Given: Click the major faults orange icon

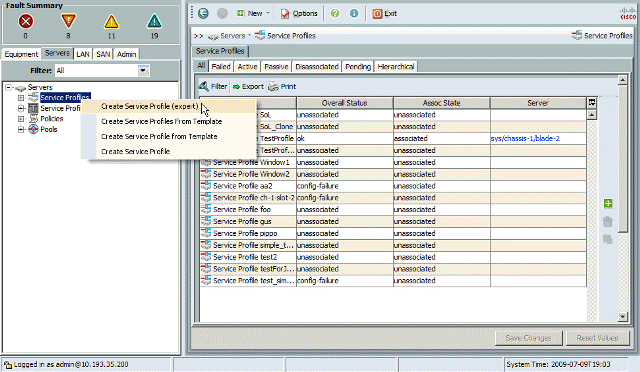Looking at the screenshot, I should point(68,21).
